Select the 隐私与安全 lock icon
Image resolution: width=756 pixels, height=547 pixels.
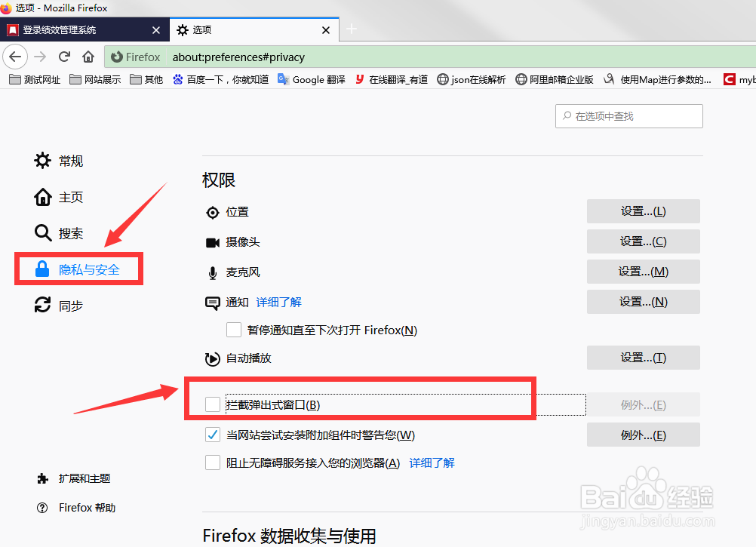coord(42,269)
